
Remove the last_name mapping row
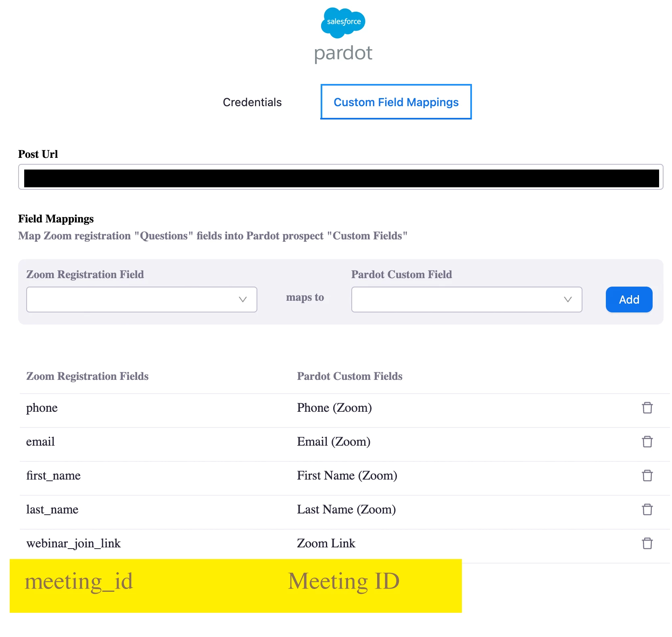(647, 509)
